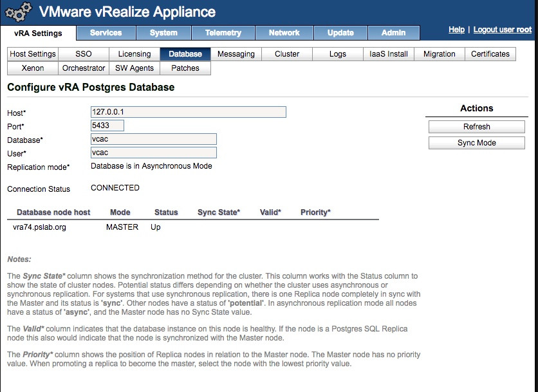Go to the SW Agents sub-tab
538x392 pixels.
coord(134,68)
